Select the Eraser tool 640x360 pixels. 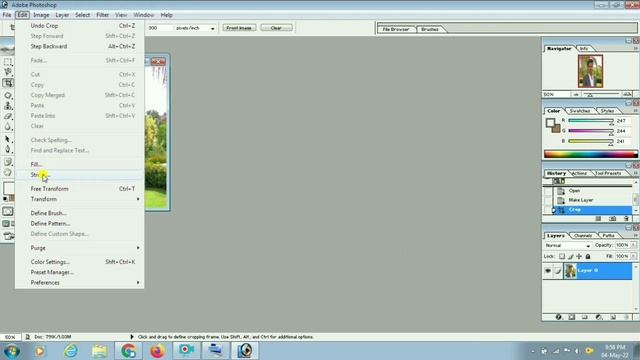pyautogui.click(x=8, y=117)
